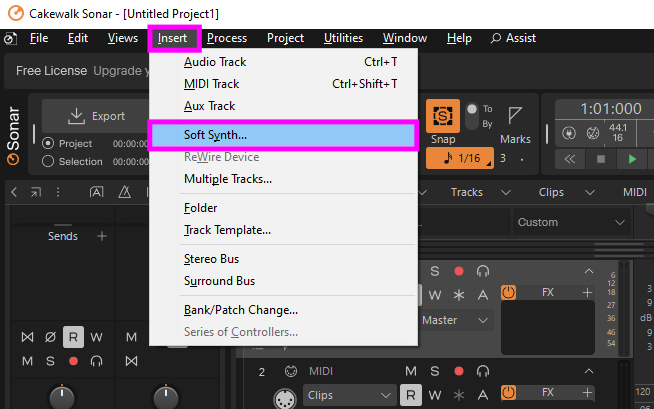Open the Marks flag icon
The height and width of the screenshot is (409, 654).
tap(515, 115)
